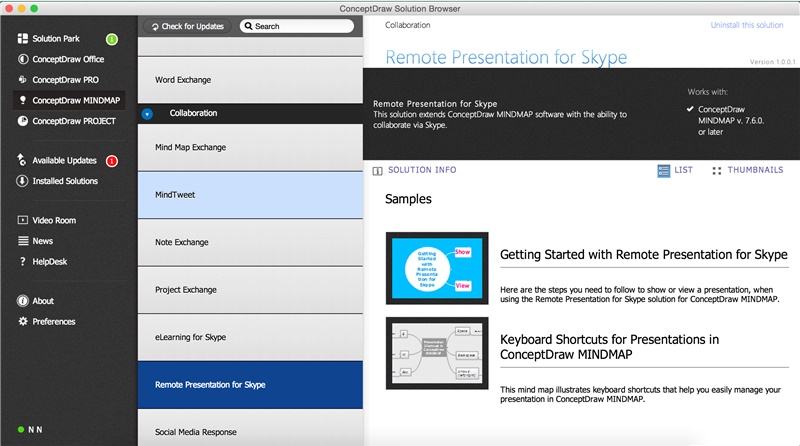Click the Collaboration category header
The height and width of the screenshot is (446, 800).
pos(251,113)
